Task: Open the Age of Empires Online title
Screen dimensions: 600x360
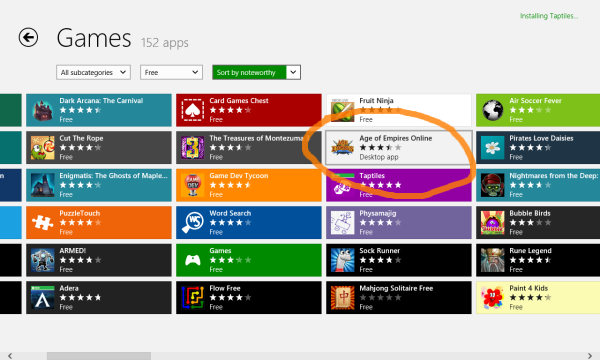Action: pos(396,138)
